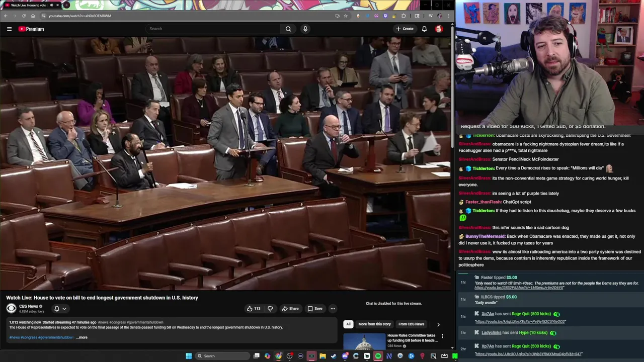Open Spotify from the taskbar
644x362 pixels.
click(378, 356)
